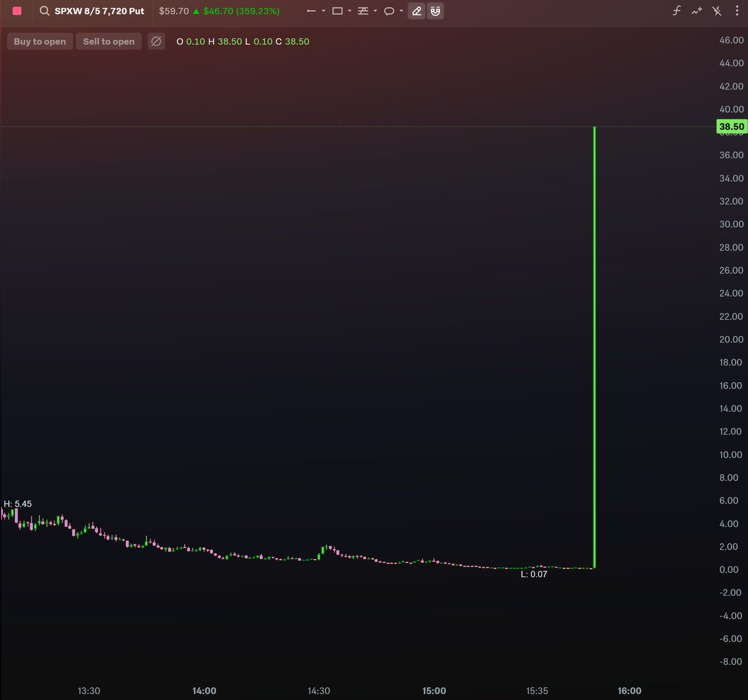Click the $46.70 (359.23%) change text
The image size is (748, 700).
(x=241, y=11)
